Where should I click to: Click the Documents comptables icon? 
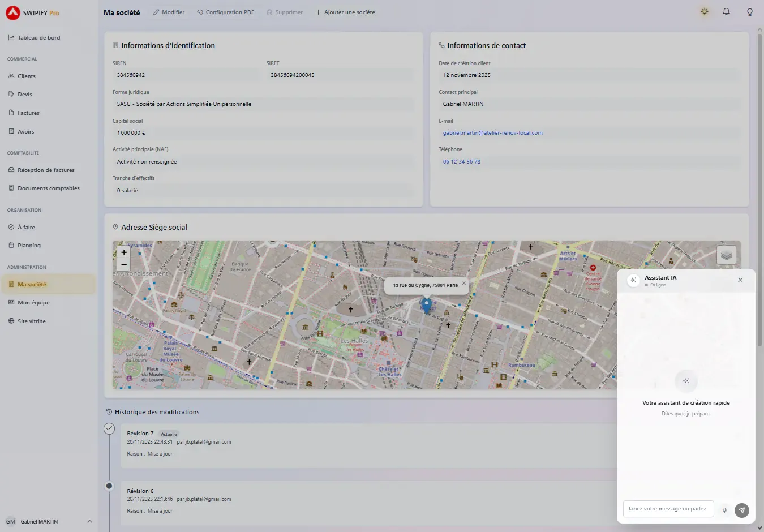coord(11,188)
